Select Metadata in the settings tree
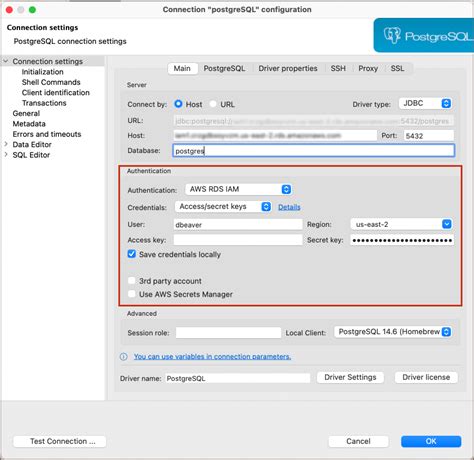The width and height of the screenshot is (474, 460). (x=29, y=124)
